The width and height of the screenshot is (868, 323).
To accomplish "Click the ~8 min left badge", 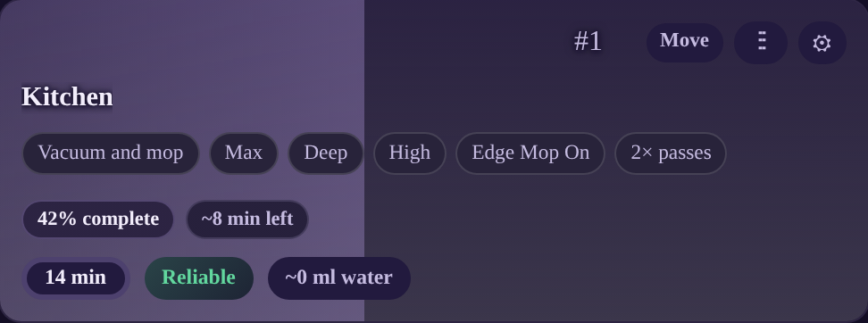I will coord(246,219).
